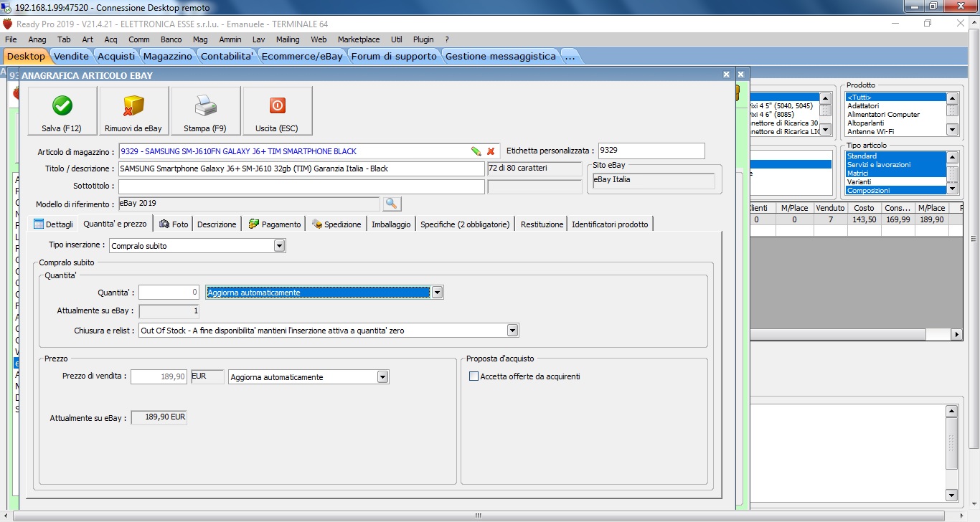Screen dimensions: 980x522
Task: Exit the dialog using Uscita (ESC)
Action: point(277,111)
